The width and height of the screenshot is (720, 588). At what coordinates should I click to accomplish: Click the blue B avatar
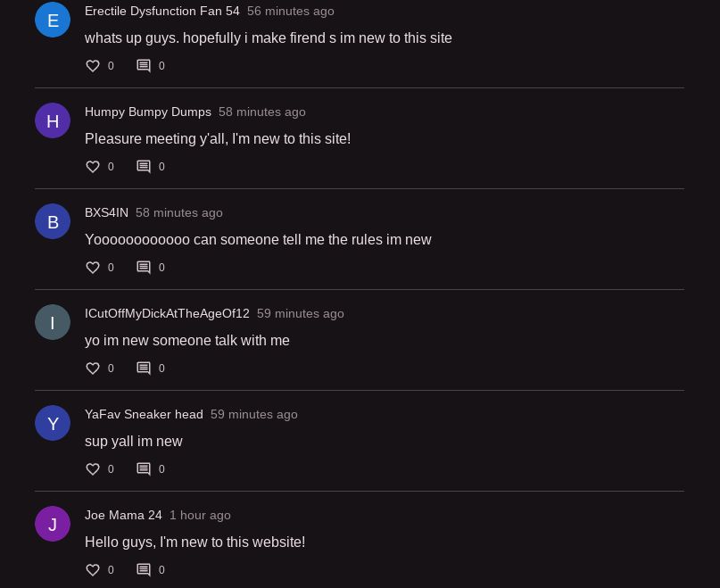[53, 221]
